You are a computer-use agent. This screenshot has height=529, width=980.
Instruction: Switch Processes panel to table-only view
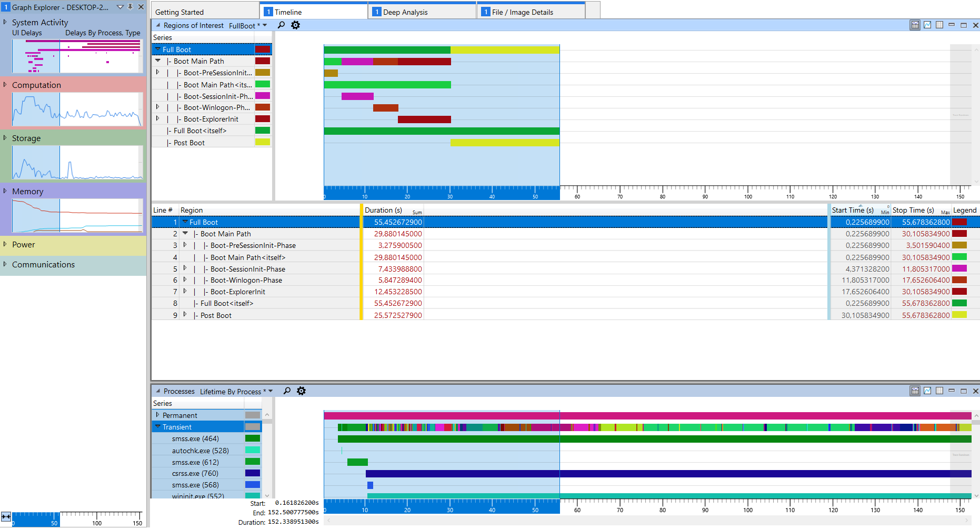coord(939,391)
